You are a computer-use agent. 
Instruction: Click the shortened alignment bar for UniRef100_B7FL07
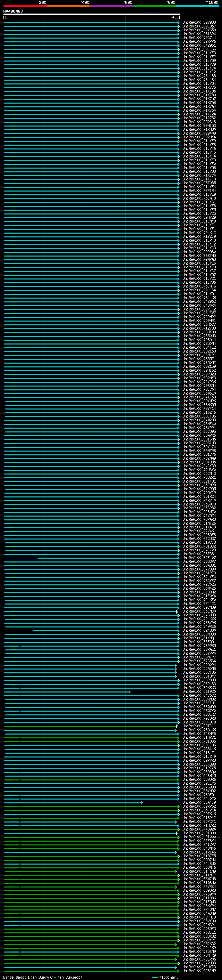coord(109,558)
